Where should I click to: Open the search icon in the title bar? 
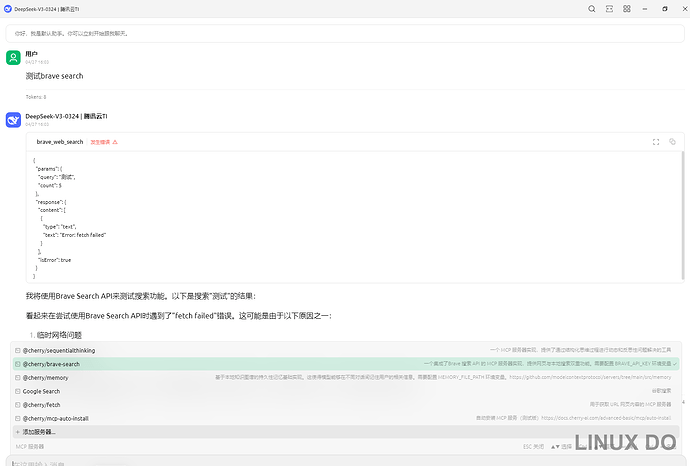click(591, 9)
